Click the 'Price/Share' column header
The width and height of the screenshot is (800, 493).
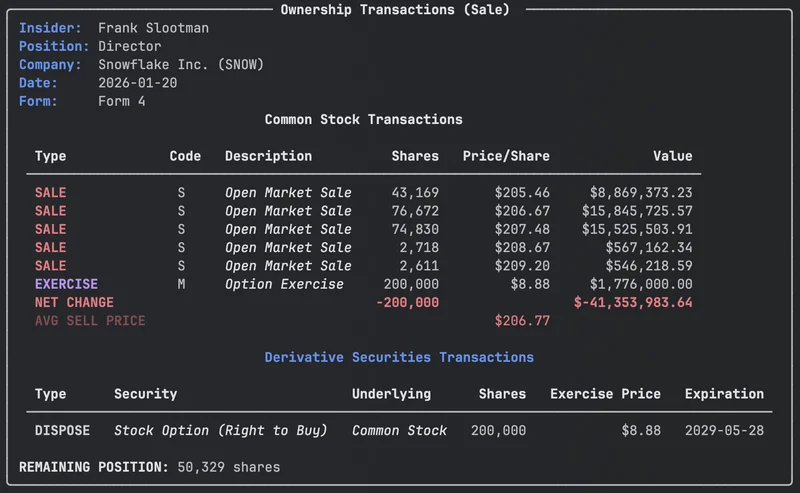pos(506,156)
